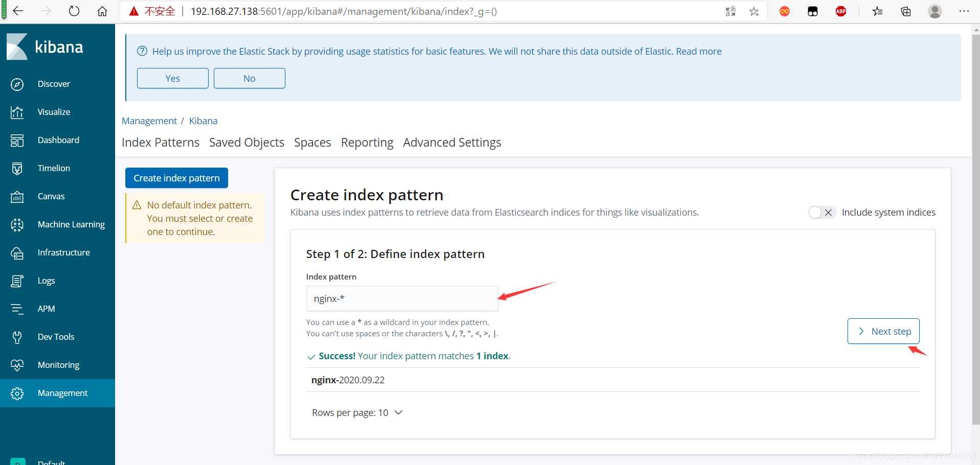Click Kibana breadcrumb link
This screenshot has width=980, height=465.
click(203, 121)
